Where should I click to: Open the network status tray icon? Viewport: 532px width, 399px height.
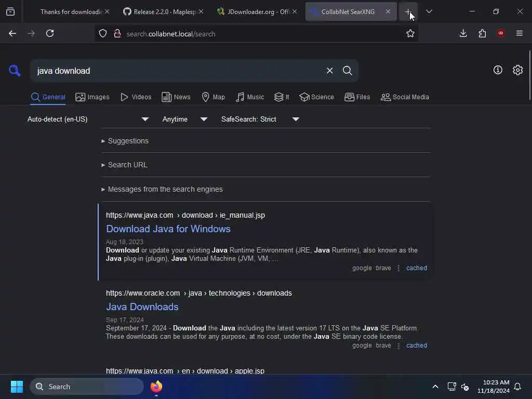[451, 387]
